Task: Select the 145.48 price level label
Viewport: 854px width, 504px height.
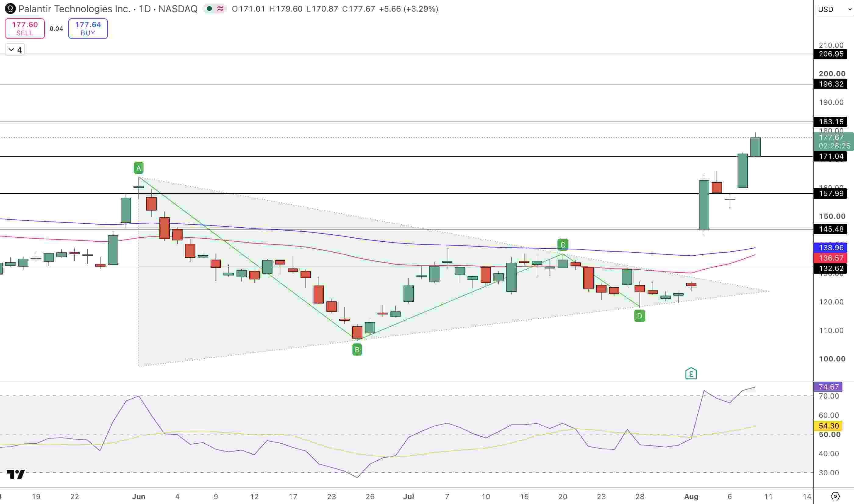Action: coord(831,229)
